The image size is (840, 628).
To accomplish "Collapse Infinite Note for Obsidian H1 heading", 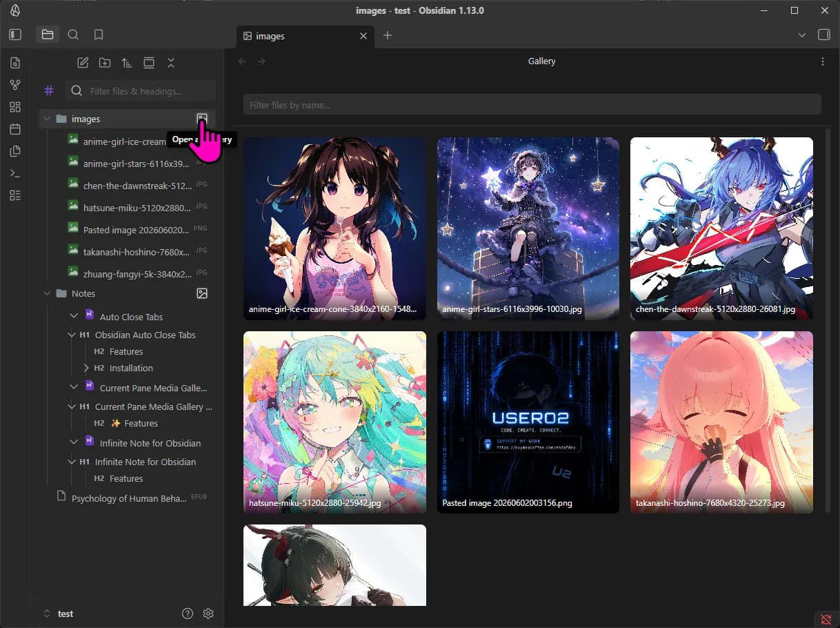I will 72,462.
